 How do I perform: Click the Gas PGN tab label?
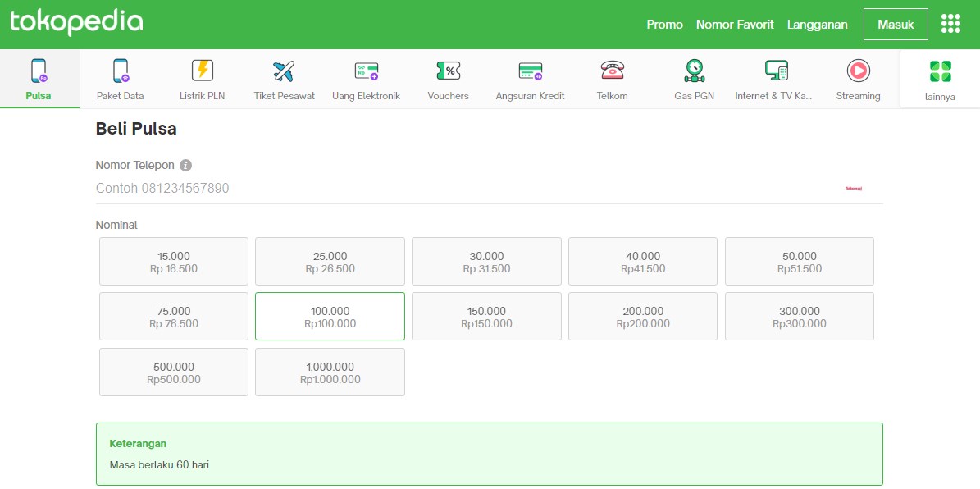[694, 96]
